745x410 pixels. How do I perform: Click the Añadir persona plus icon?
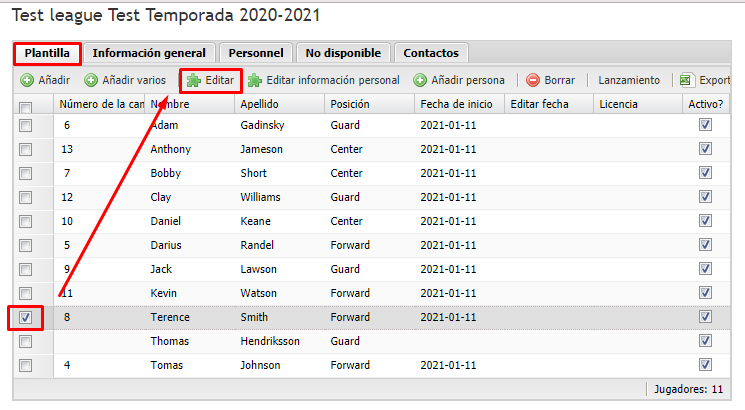(420, 80)
